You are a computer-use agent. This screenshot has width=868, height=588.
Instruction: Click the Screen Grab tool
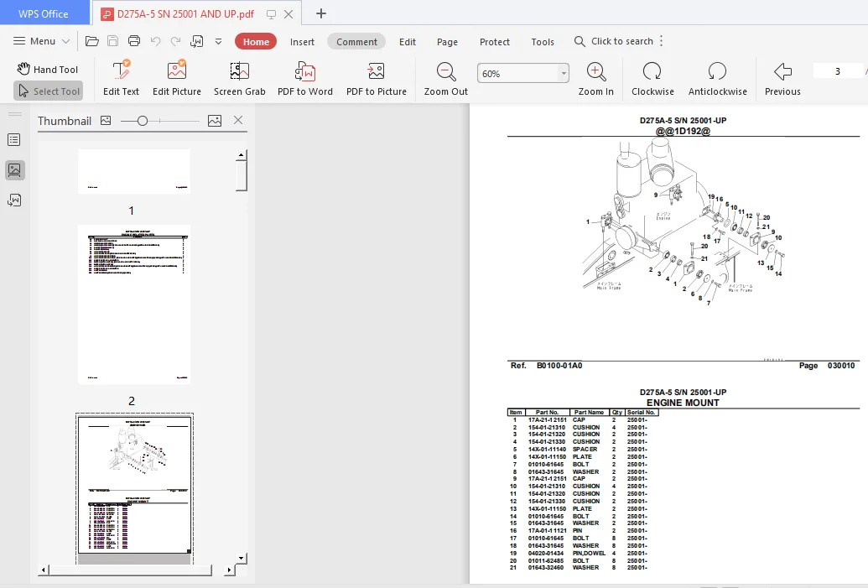[240, 79]
